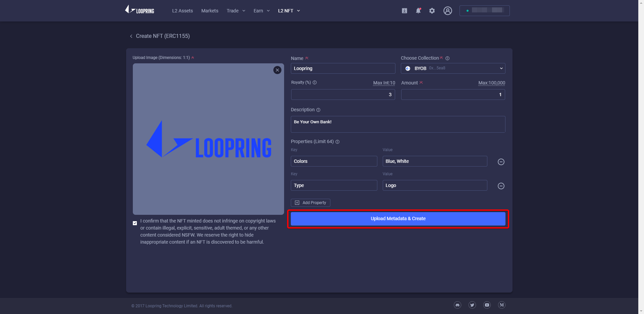
Task: Show Royalty info tooltip icon
Action: 315,82
